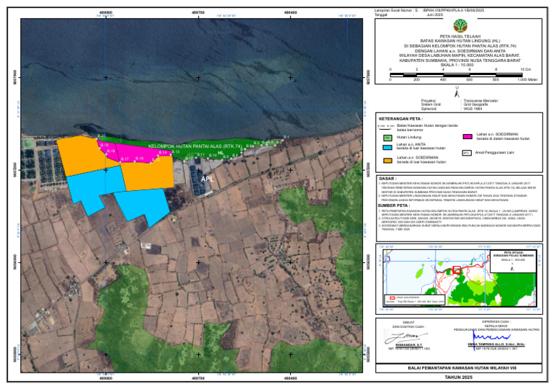Click the Hutan Lindung legend label

tap(409, 137)
